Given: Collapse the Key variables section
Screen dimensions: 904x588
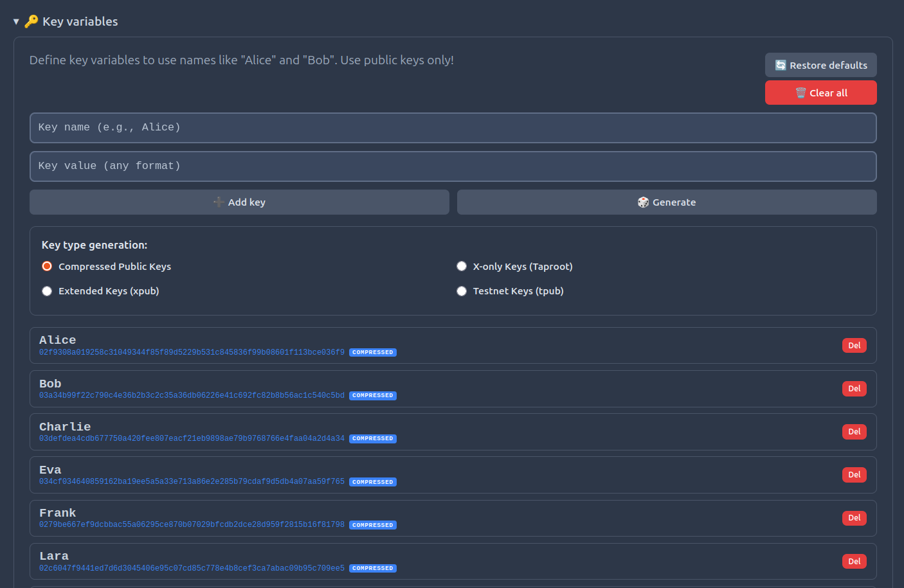Looking at the screenshot, I should 16,22.
